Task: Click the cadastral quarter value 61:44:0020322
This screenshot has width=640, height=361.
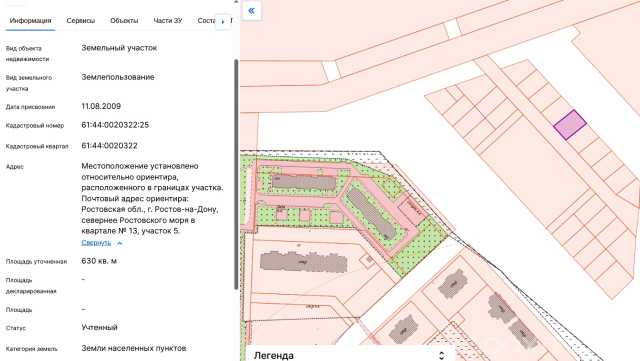Action: 109,146
